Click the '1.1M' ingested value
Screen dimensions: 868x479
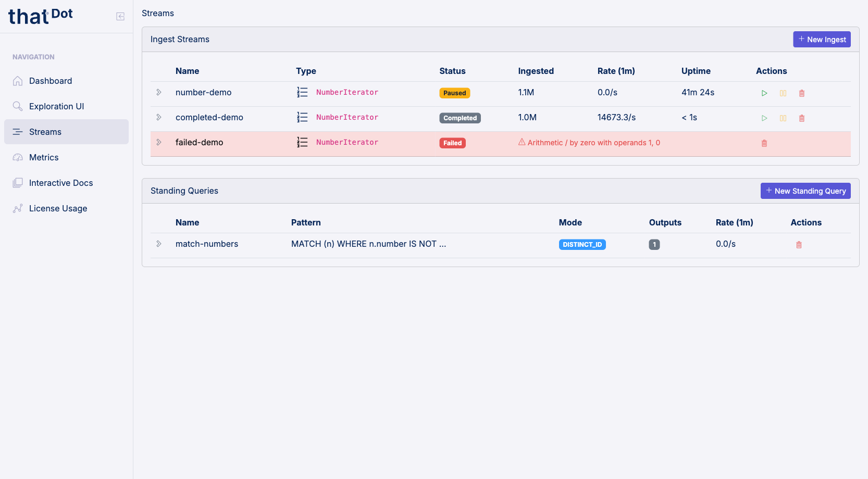coord(526,92)
